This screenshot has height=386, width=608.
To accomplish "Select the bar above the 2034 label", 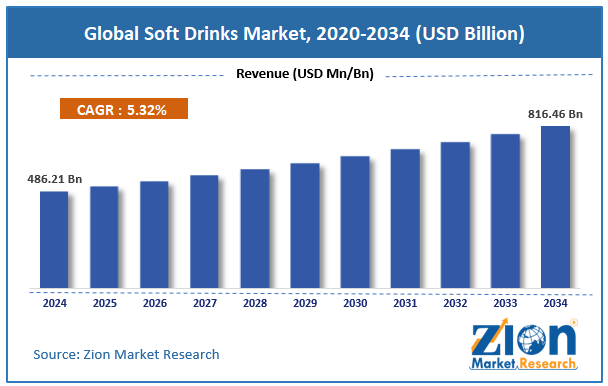I will point(555,207).
